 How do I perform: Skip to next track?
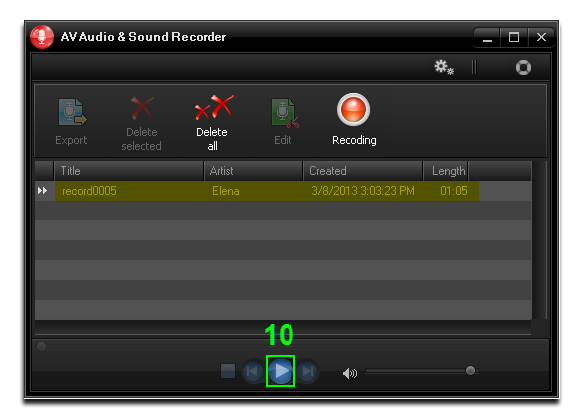307,371
